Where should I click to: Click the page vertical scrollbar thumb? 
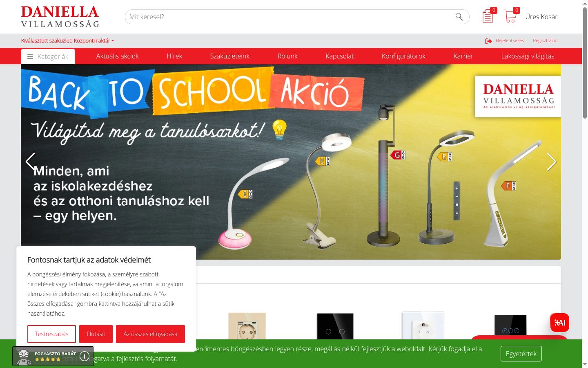(x=585, y=63)
